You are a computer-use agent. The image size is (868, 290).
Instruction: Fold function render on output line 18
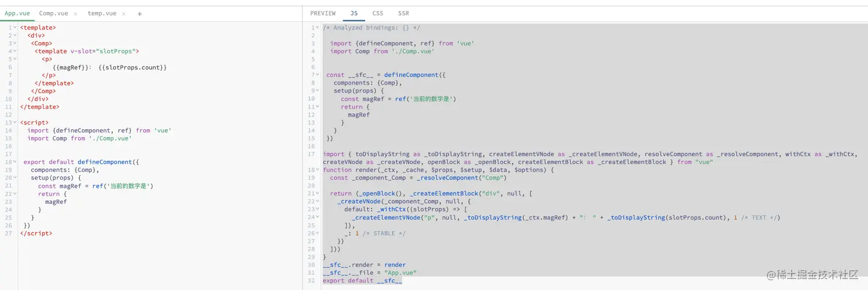click(x=318, y=170)
